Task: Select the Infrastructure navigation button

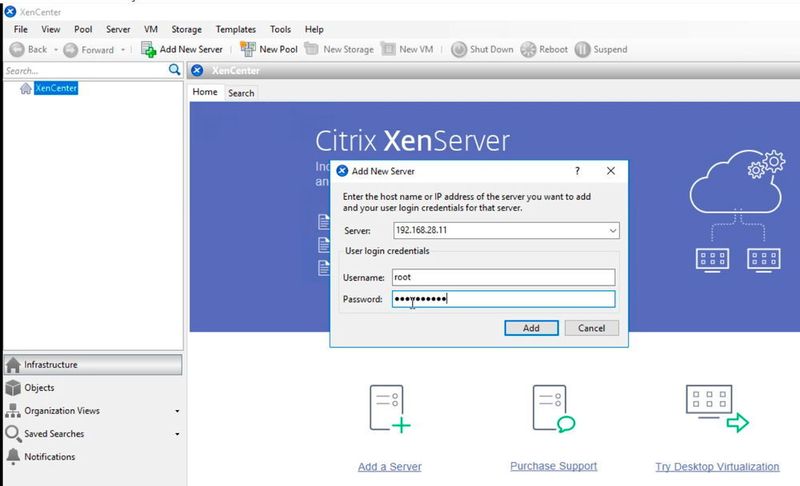Action: tap(93, 365)
